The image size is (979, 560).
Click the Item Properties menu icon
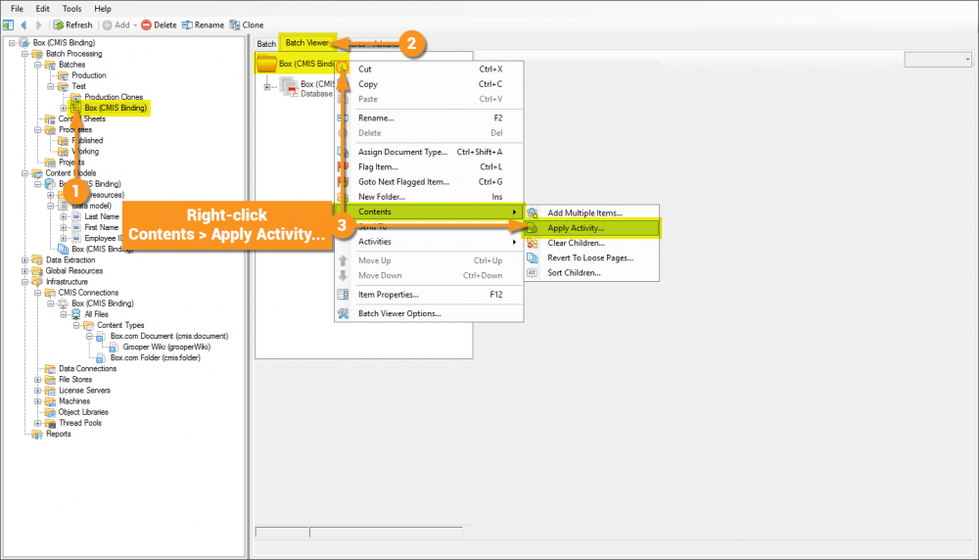[343, 294]
